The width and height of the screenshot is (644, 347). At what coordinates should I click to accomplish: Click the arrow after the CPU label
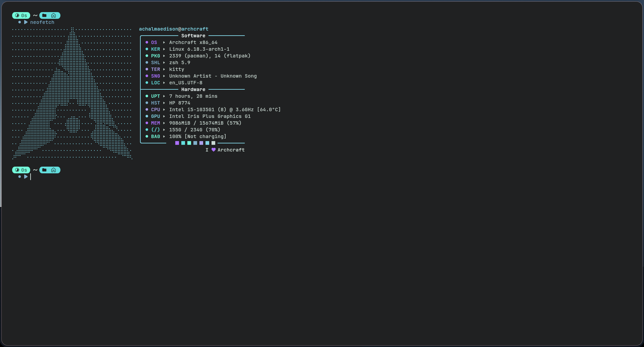[164, 110]
